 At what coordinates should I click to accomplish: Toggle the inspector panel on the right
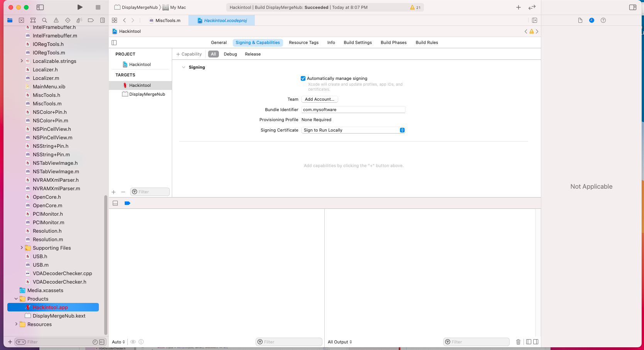632,7
